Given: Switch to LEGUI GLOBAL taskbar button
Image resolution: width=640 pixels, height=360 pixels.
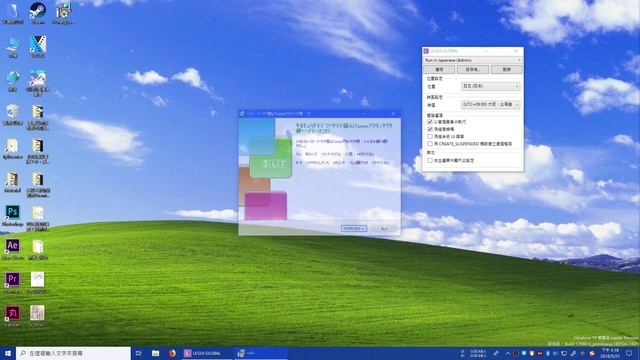Looking at the screenshot, I should point(207,353).
